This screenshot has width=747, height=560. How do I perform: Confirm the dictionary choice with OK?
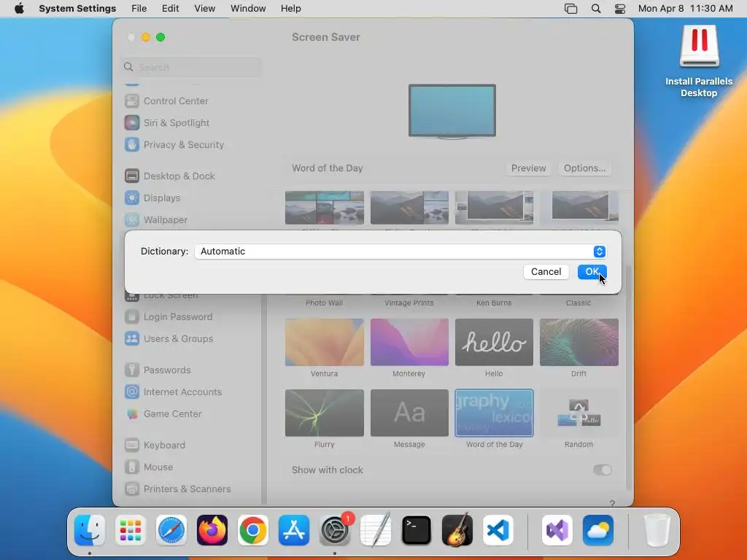(x=592, y=271)
